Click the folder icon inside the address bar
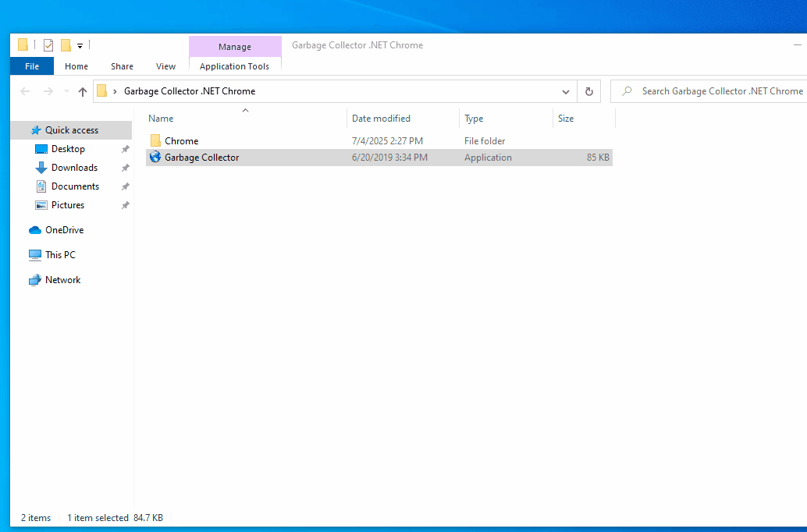This screenshot has width=807, height=532. pos(102,91)
